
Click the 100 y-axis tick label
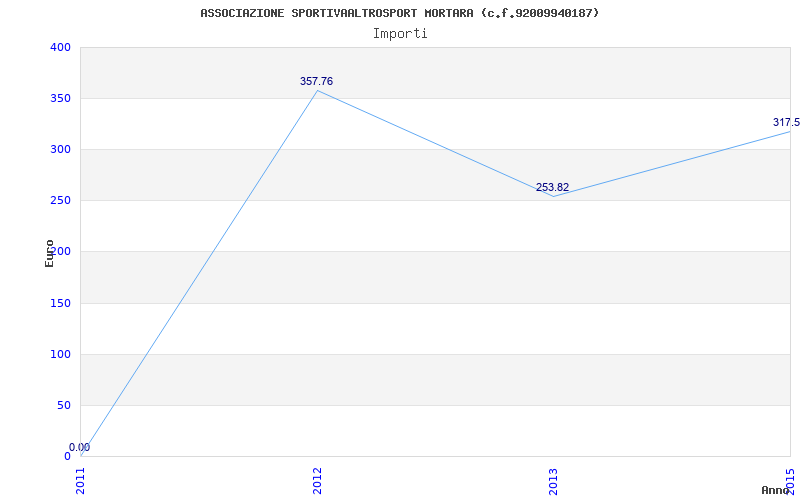point(60,355)
